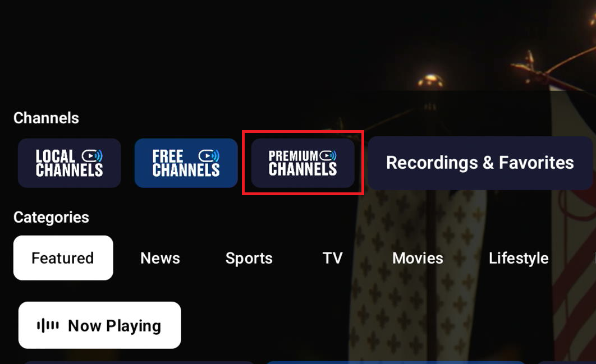Viewport: 596px width, 364px height.
Task: Select the highlighted Premium Channels tile
Action: [302, 163]
